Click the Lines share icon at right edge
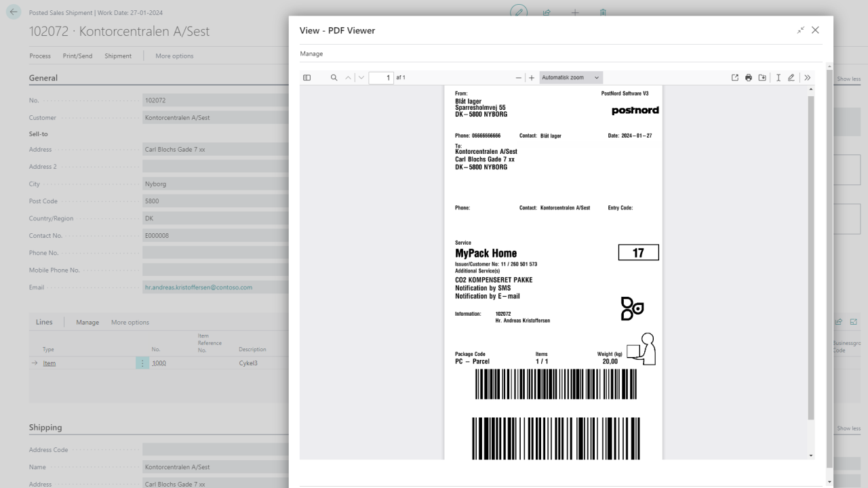Image resolution: width=868 pixels, height=488 pixels. [x=839, y=322]
